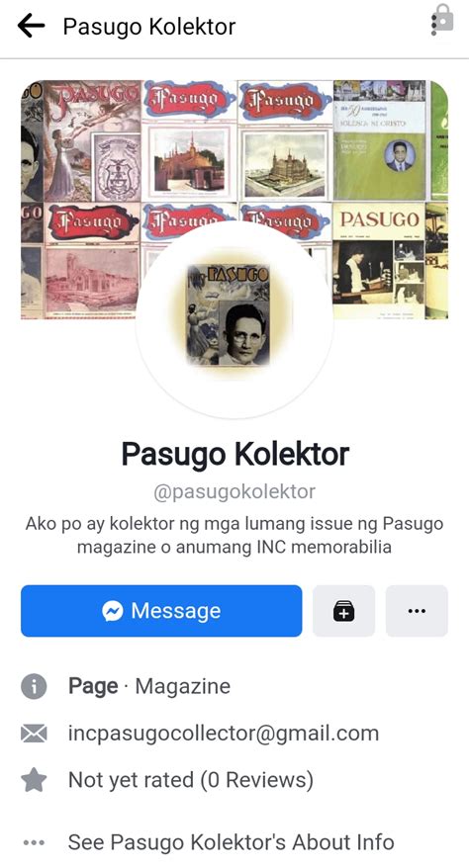Click the Messenger icon in Message button
Screen dimensions: 469x868
tap(113, 611)
